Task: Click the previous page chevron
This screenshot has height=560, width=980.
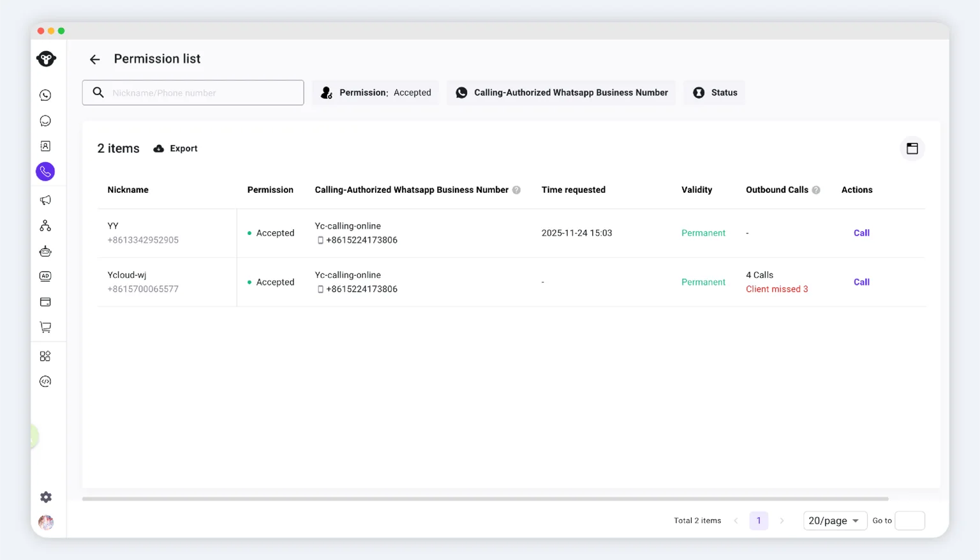Action: point(736,521)
